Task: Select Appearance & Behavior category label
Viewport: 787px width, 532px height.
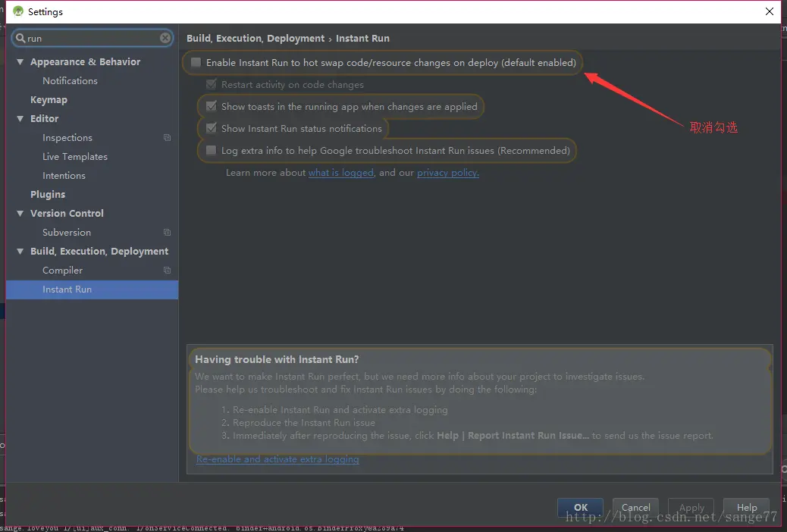Action: [x=86, y=61]
